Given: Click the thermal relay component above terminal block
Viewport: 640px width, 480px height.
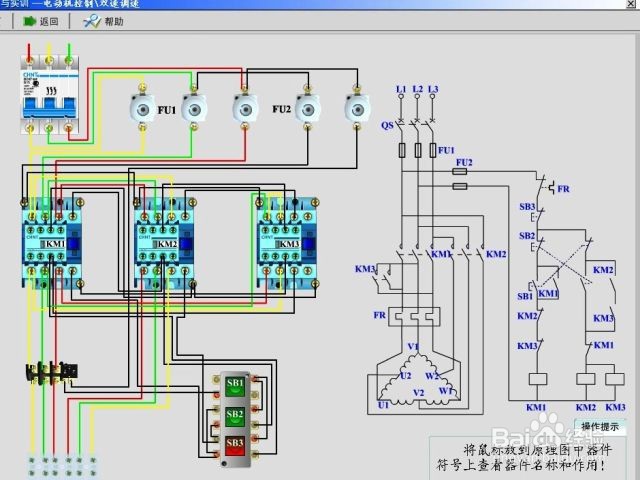Looking at the screenshot, I should coord(52,372).
